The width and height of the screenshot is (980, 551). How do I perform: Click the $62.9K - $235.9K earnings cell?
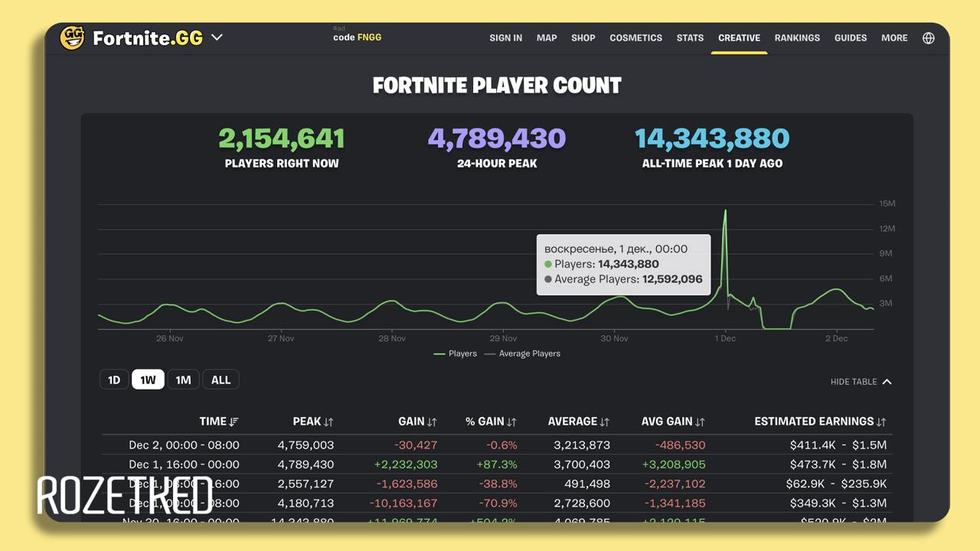pyautogui.click(x=836, y=484)
